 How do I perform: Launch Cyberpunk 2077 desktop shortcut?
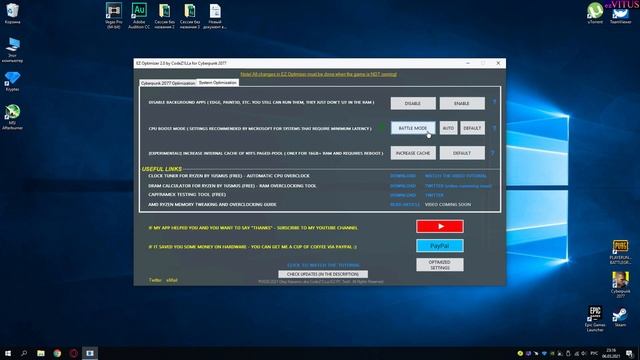[x=620, y=285]
